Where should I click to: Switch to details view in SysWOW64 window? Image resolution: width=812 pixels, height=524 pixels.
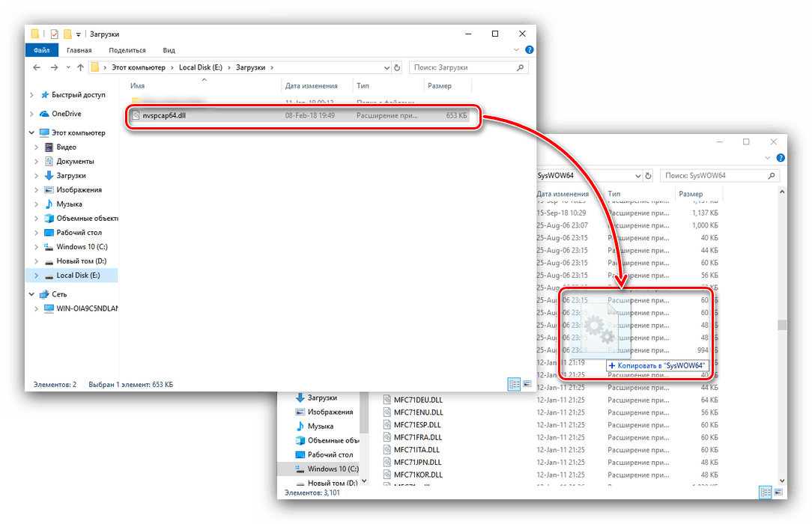tap(765, 492)
